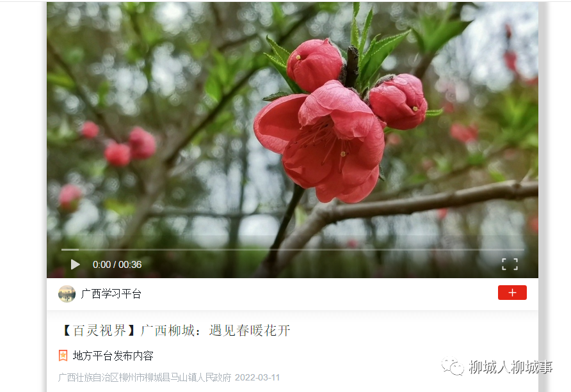Click the 0:00 current time readout

(x=102, y=264)
